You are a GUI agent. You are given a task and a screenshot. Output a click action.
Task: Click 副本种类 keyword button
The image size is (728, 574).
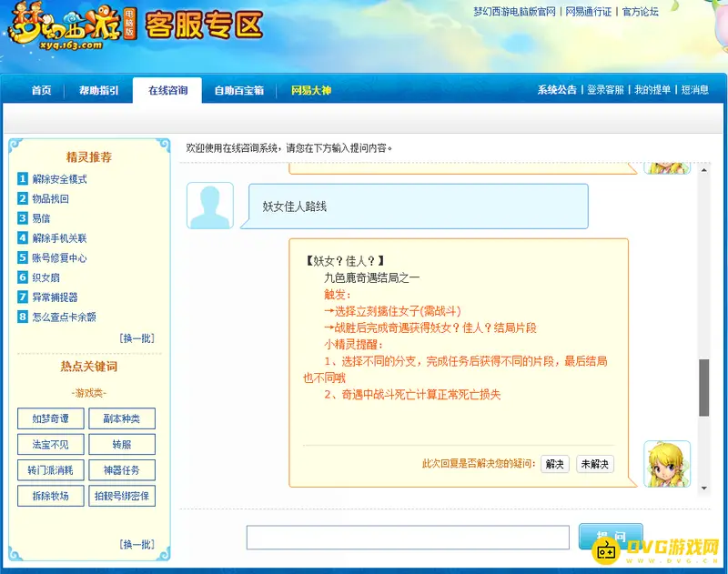(x=122, y=418)
